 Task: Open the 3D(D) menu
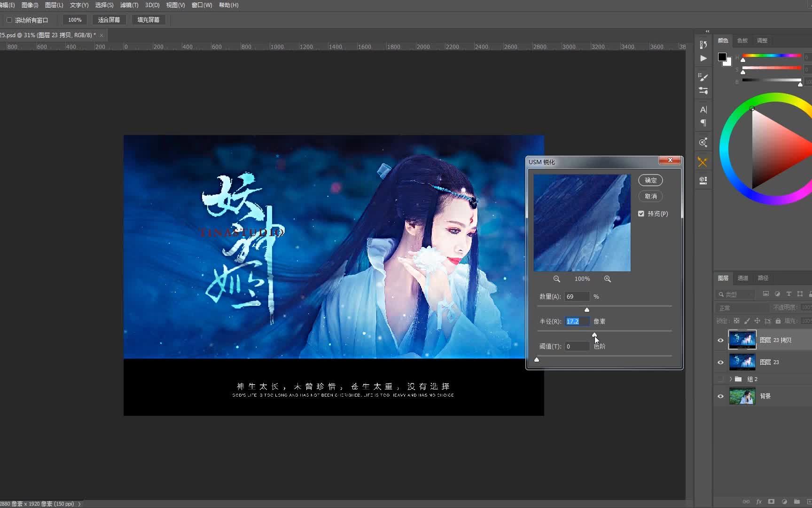pyautogui.click(x=152, y=5)
